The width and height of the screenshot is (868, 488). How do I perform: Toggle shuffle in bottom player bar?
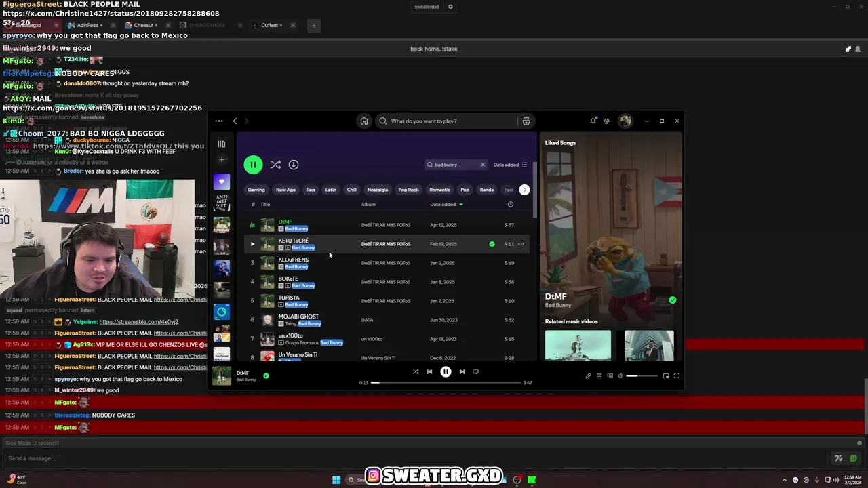pyautogui.click(x=416, y=371)
